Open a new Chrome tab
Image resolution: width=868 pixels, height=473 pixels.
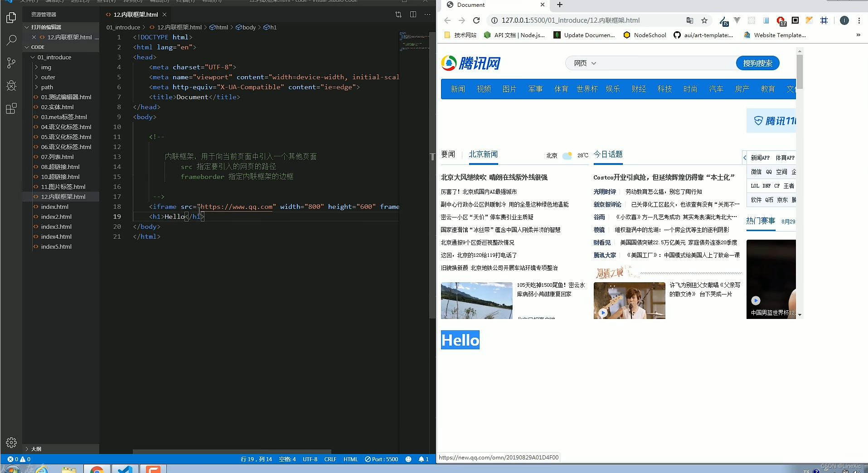560,5
